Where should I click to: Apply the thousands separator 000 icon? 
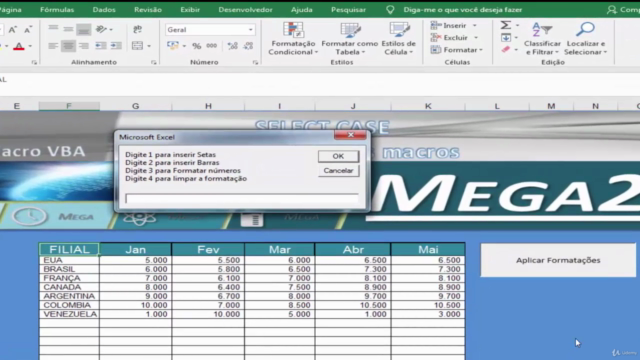[211, 46]
